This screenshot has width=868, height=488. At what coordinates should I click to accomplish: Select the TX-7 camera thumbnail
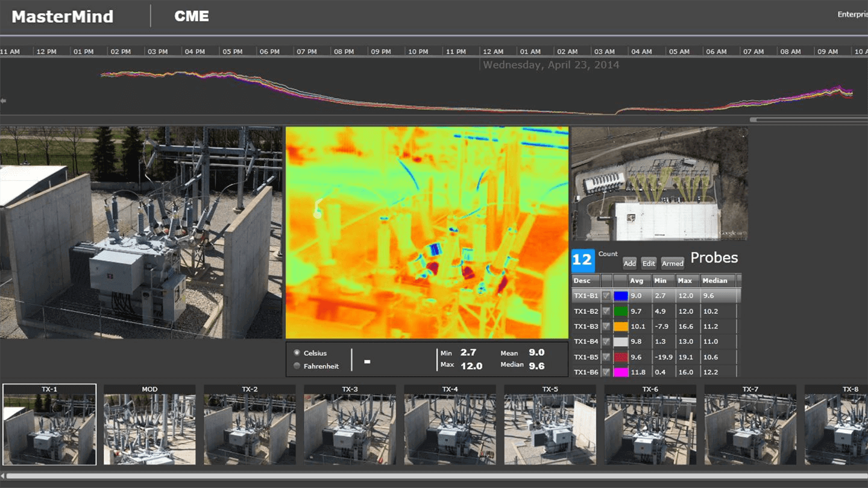[x=750, y=425]
